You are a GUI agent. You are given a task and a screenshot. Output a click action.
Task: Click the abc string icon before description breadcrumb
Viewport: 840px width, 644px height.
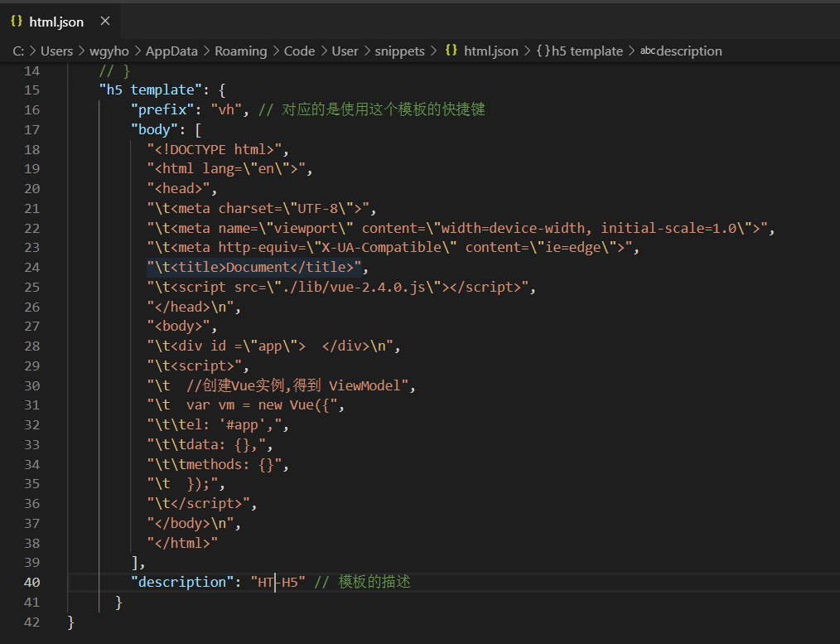pyautogui.click(x=648, y=51)
